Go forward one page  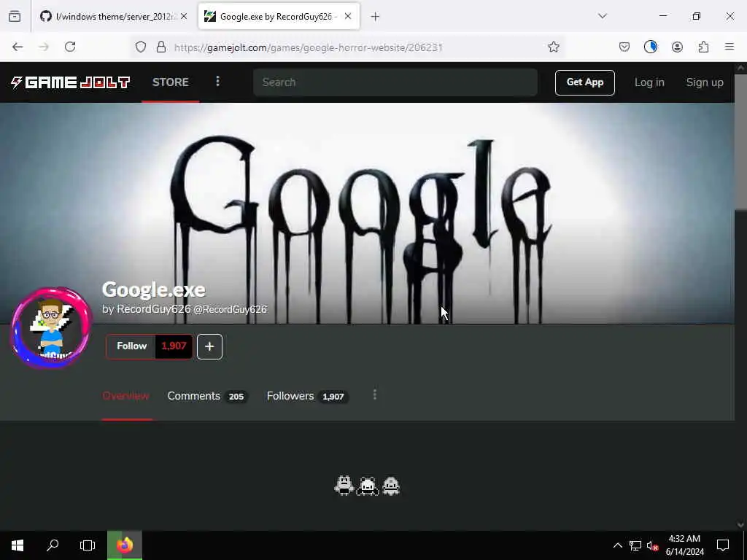click(x=44, y=47)
